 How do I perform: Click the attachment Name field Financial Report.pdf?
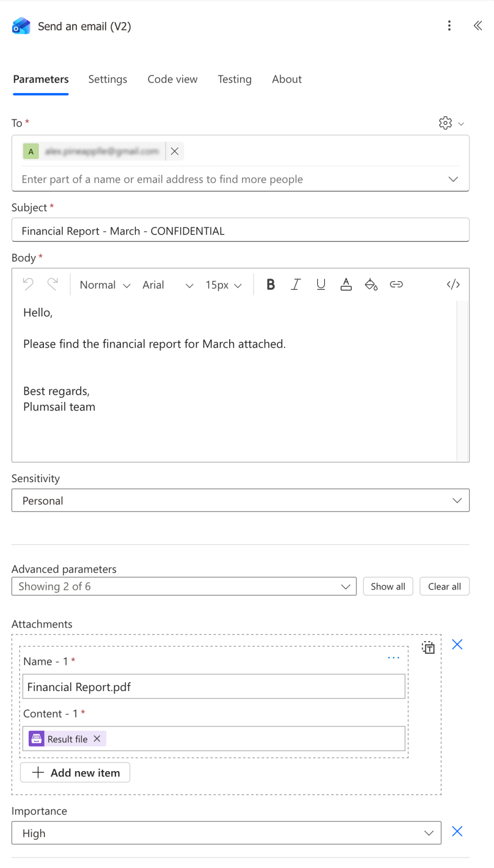(214, 687)
